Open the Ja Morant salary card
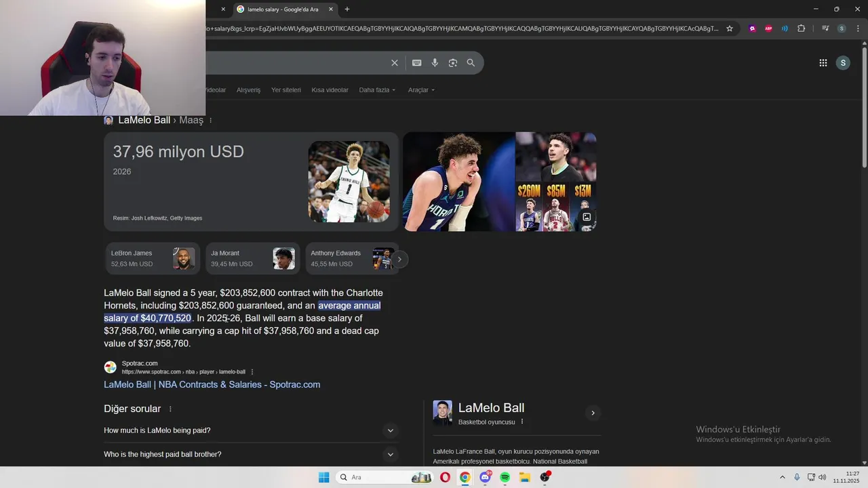Image resolution: width=868 pixels, height=488 pixels. [252, 258]
